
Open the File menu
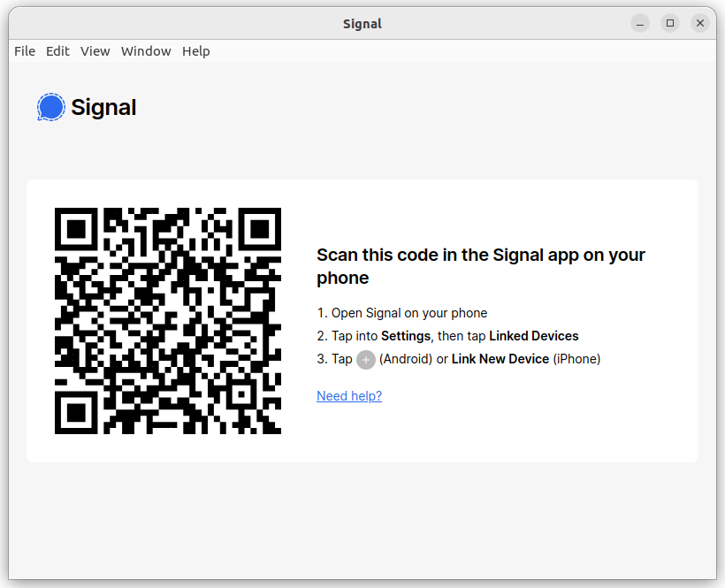click(x=25, y=51)
